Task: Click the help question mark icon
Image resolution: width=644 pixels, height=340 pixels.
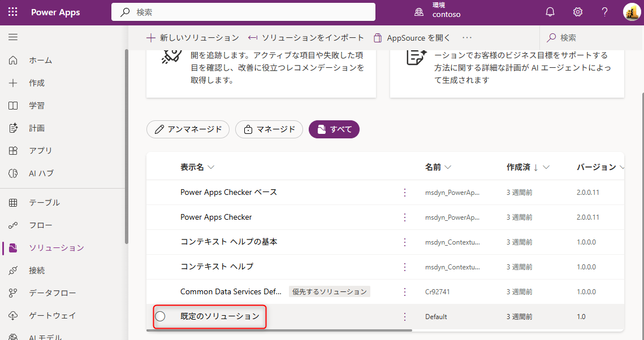Action: [604, 12]
